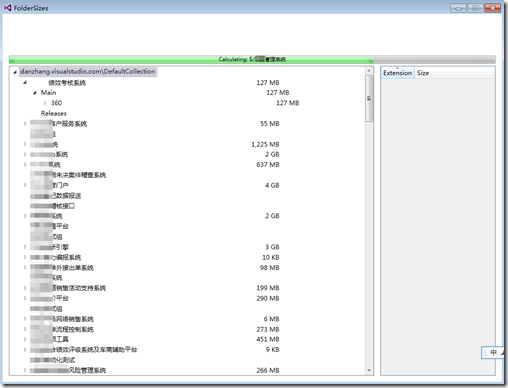
Task: Click the 451 MB size value
Action: tap(268, 339)
